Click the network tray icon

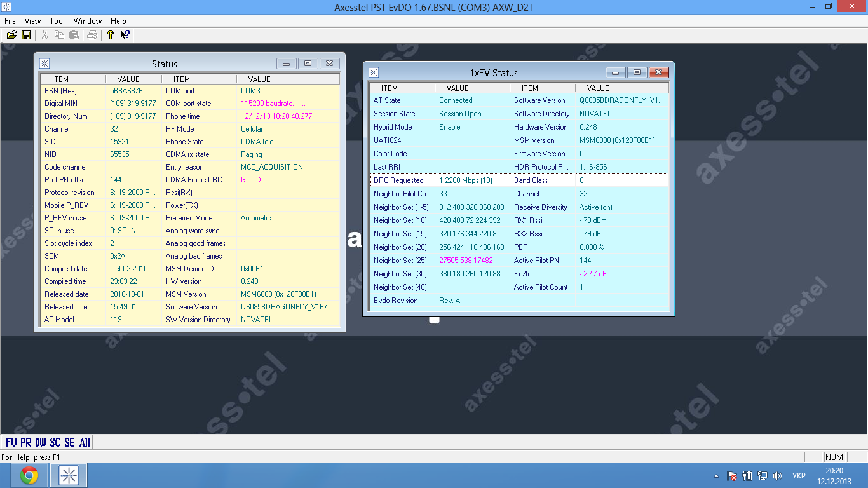[762, 475]
